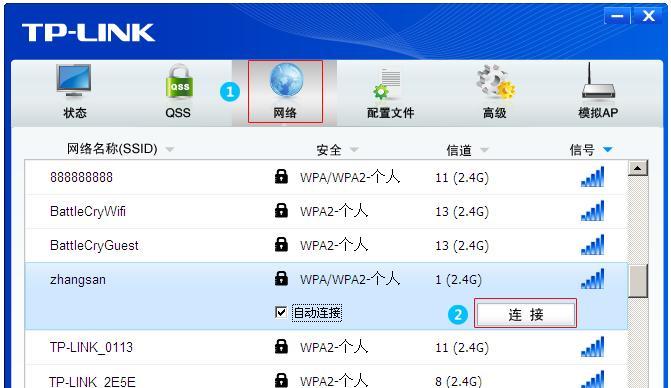Close the TP-LINK utility window
Screen dimensions: 671x388
[x=649, y=17]
